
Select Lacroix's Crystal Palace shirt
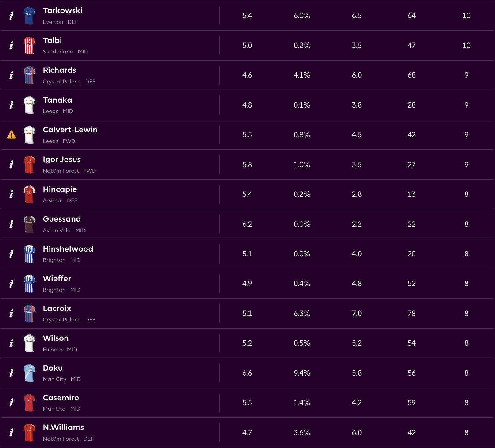(x=29, y=314)
